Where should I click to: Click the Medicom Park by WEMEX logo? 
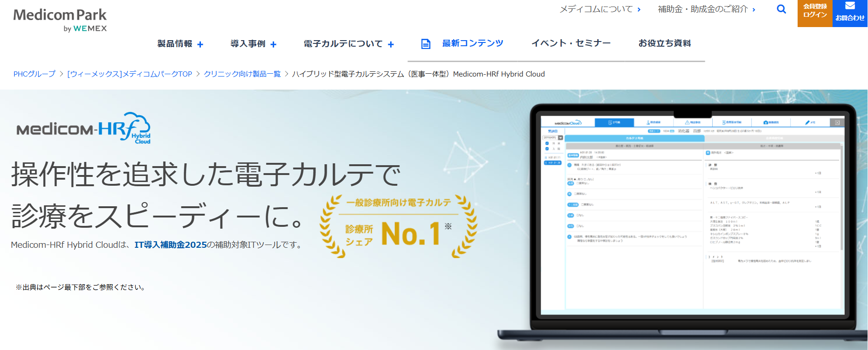[60, 21]
